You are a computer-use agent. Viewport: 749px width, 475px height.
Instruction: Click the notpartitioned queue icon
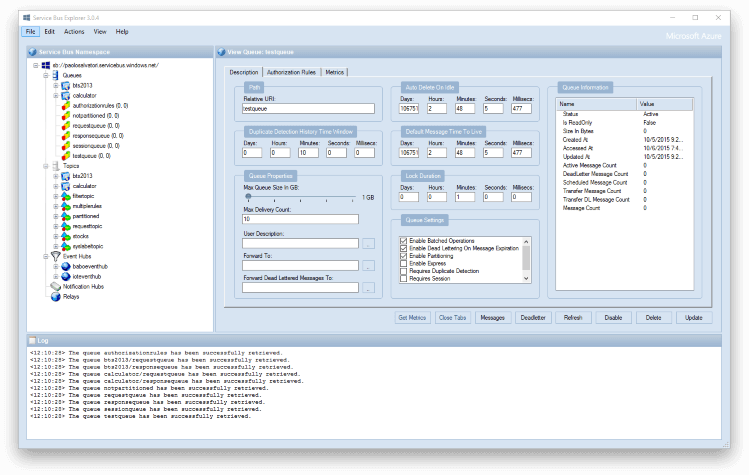click(66, 116)
